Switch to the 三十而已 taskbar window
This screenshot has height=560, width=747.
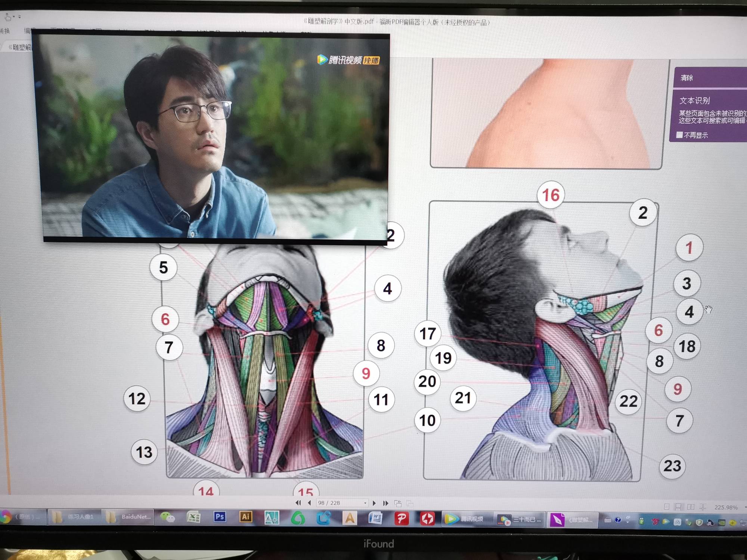[520, 520]
